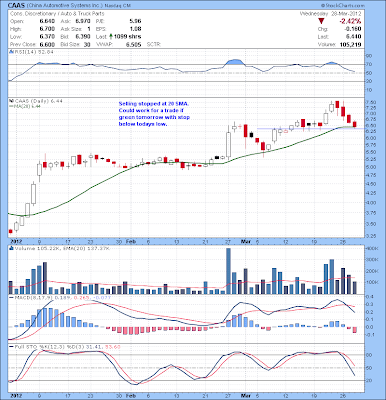This screenshot has height=400, width=386.
Task: Click the RSI(14) 52.84 indicator legend
Action: [x=34, y=52]
